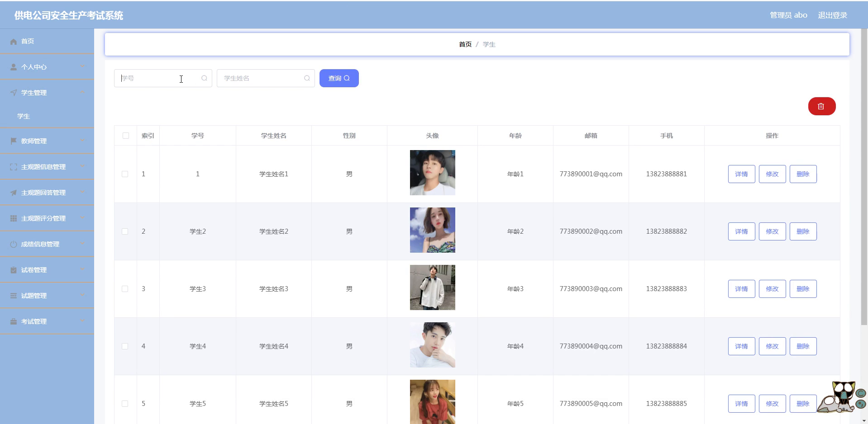Check the checkbox for row 学生姓名4
This screenshot has height=424, width=868.
click(x=125, y=346)
